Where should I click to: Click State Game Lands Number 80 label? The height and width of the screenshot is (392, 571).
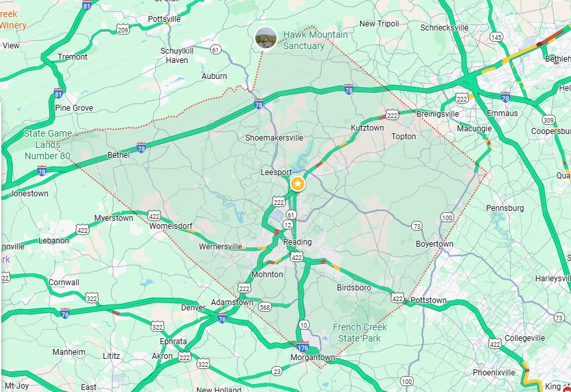[48, 145]
